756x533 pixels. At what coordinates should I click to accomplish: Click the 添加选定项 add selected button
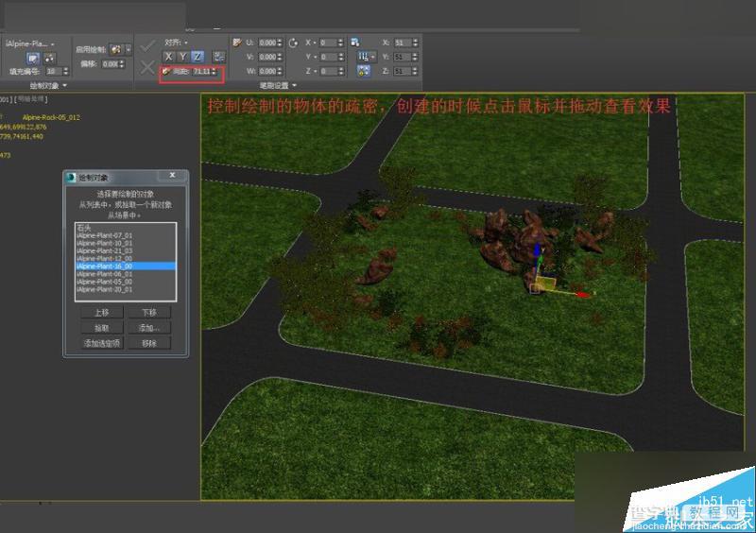point(102,343)
